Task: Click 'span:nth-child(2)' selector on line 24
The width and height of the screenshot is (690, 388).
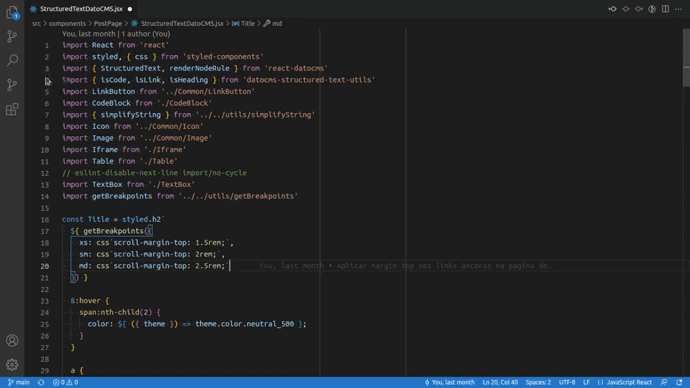Action: coord(116,312)
